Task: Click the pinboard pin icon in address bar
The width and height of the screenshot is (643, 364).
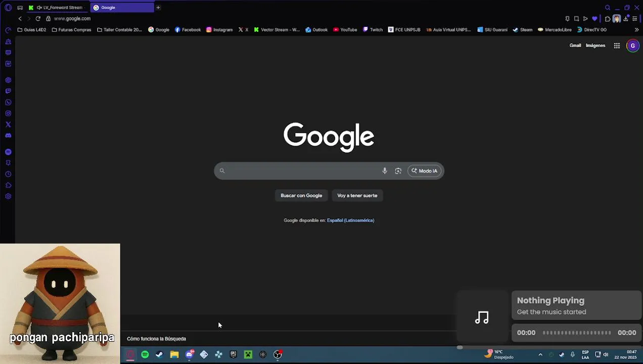Action: click(567, 19)
